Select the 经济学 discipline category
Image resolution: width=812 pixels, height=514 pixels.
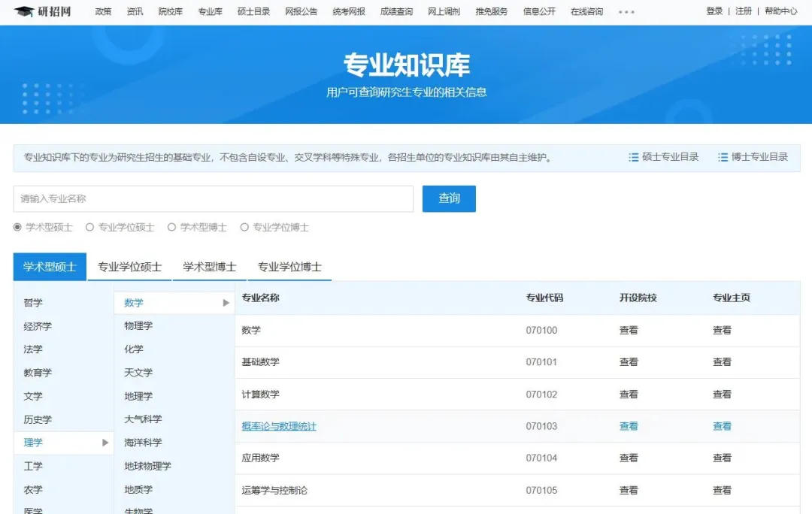tap(38, 326)
